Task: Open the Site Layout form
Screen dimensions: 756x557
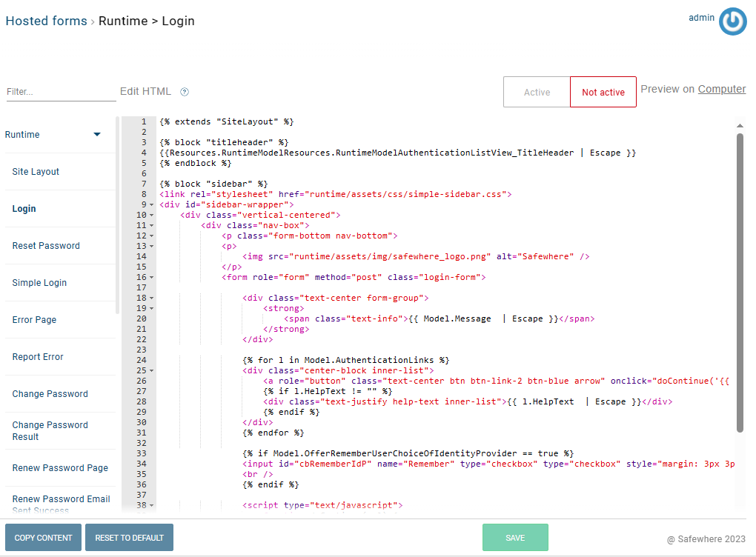Action: coord(36,172)
